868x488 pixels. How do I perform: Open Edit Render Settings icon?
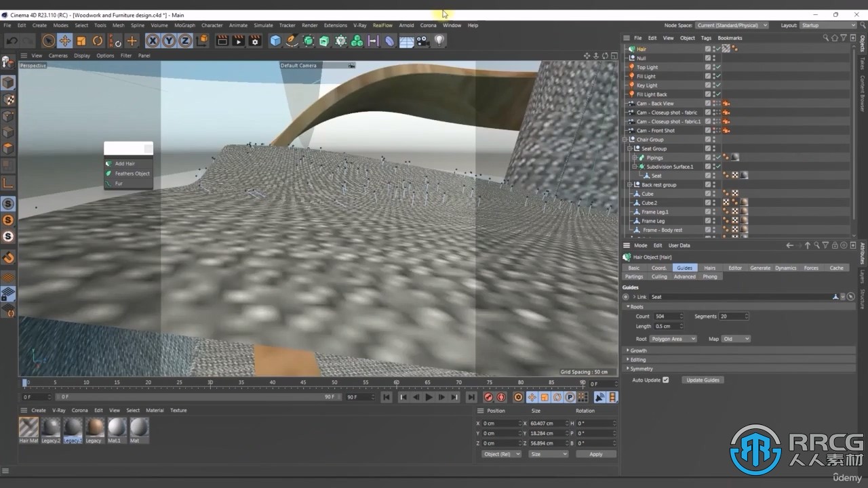(x=255, y=41)
